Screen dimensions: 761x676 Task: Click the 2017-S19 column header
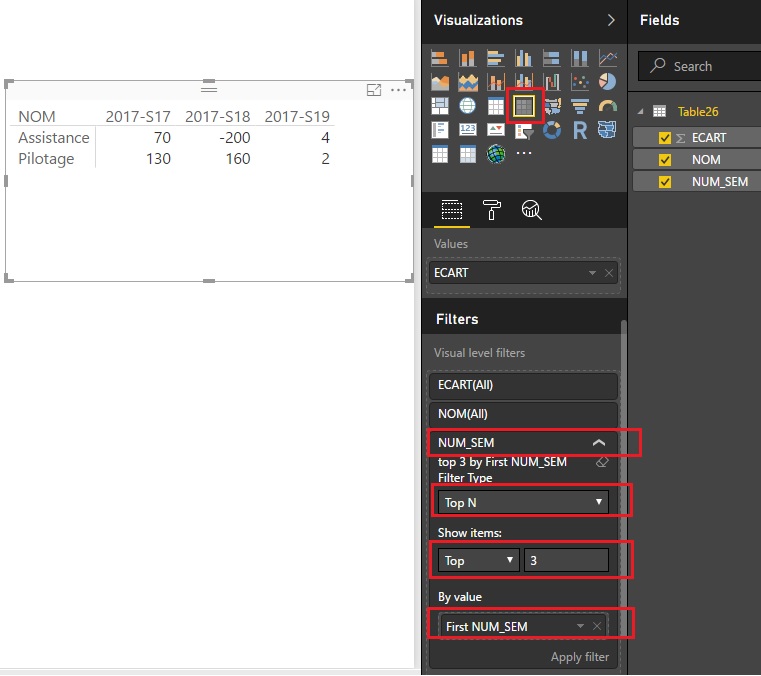pos(297,116)
